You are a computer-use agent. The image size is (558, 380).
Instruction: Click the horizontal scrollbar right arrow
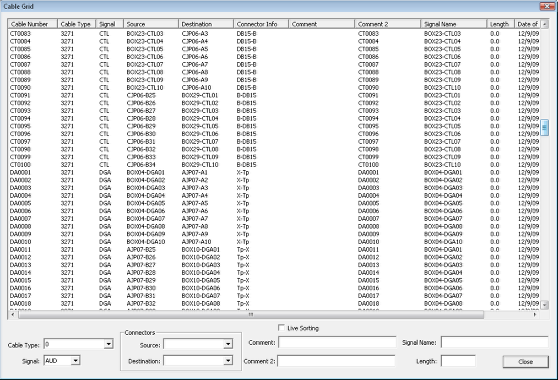[x=535, y=315]
